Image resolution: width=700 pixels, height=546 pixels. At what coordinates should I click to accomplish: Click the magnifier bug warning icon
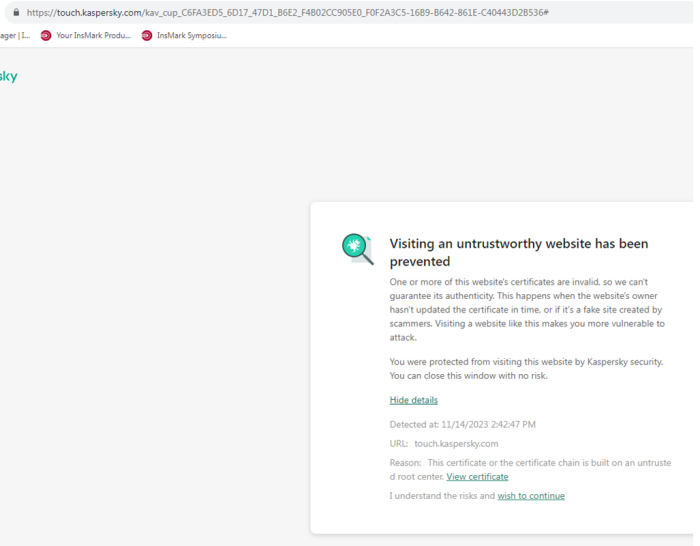pos(358,249)
